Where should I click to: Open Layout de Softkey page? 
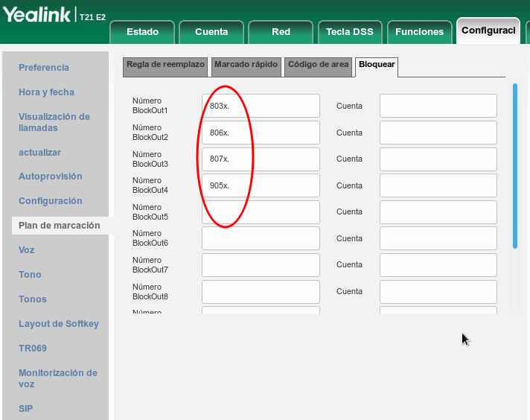(59, 324)
